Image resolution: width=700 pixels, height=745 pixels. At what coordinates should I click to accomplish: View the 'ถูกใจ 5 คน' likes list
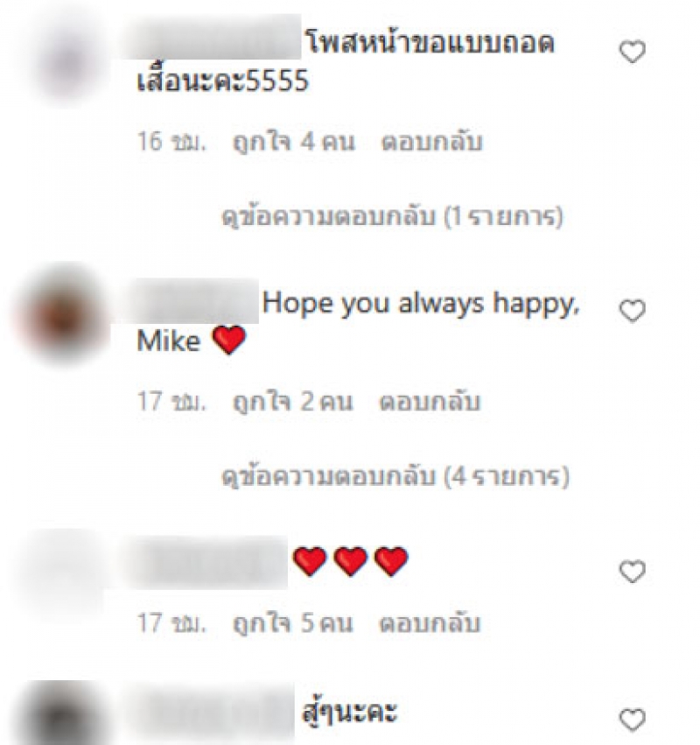click(292, 623)
